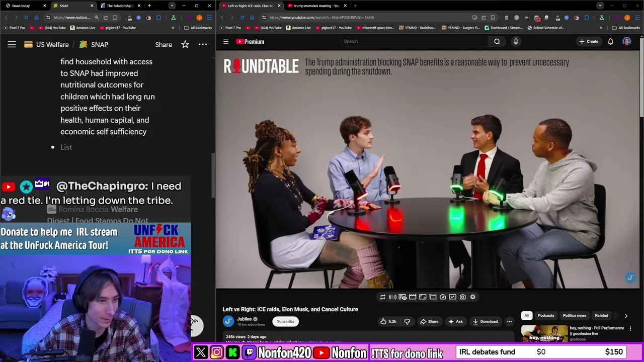Open a new tab in the Notion browser window

click(x=149, y=6)
